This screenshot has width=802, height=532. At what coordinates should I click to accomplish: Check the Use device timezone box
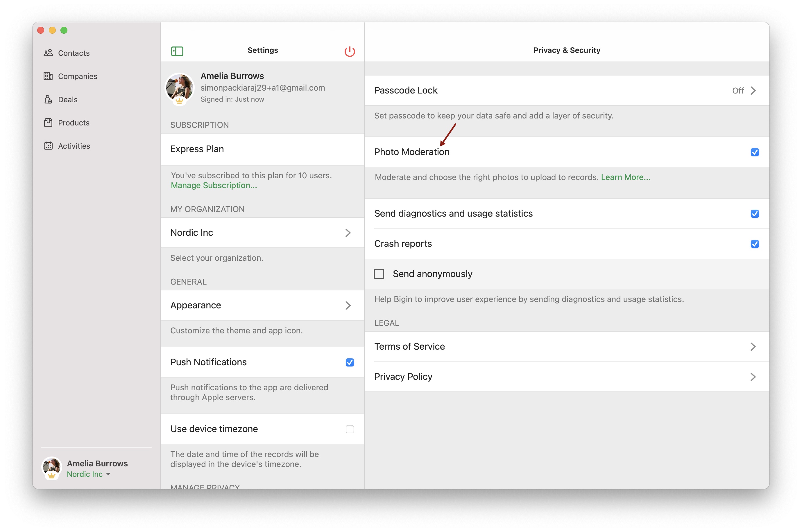tap(349, 429)
